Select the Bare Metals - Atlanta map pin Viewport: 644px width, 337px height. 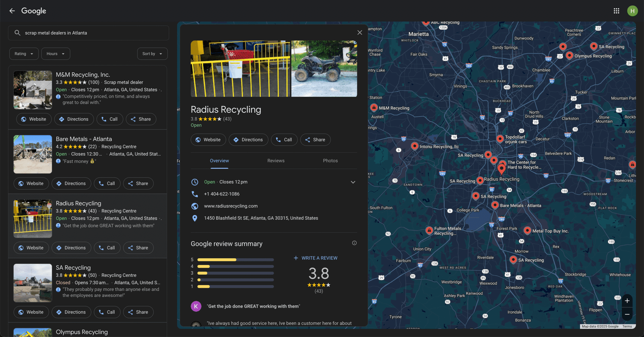495,205
